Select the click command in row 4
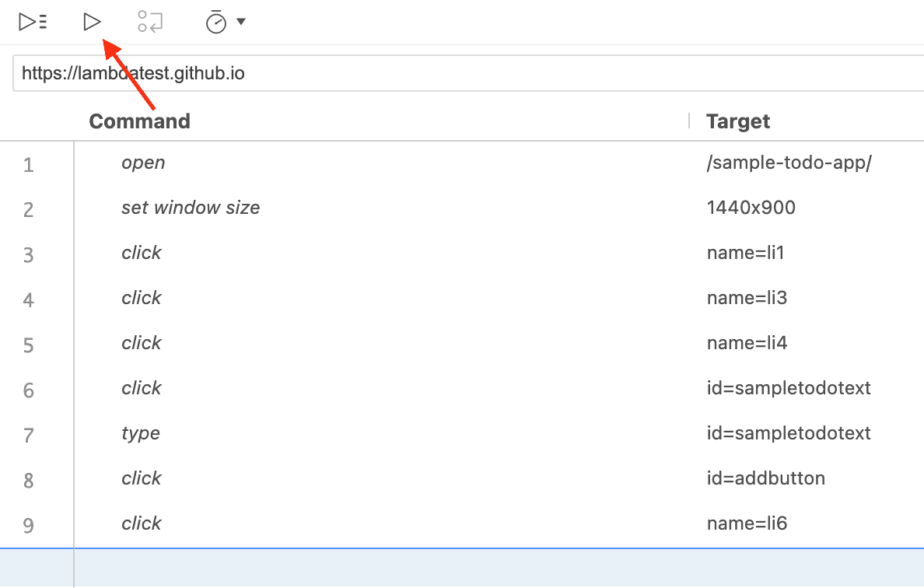 [142, 298]
